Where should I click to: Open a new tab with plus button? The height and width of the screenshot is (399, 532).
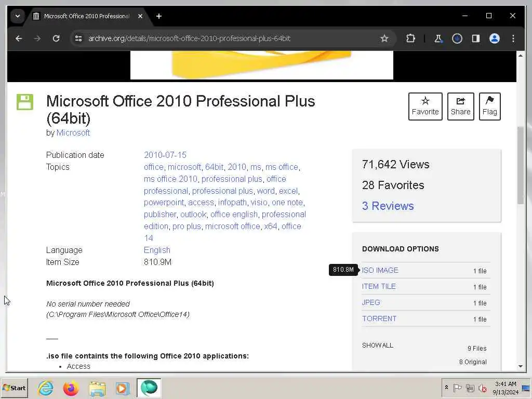tap(159, 16)
